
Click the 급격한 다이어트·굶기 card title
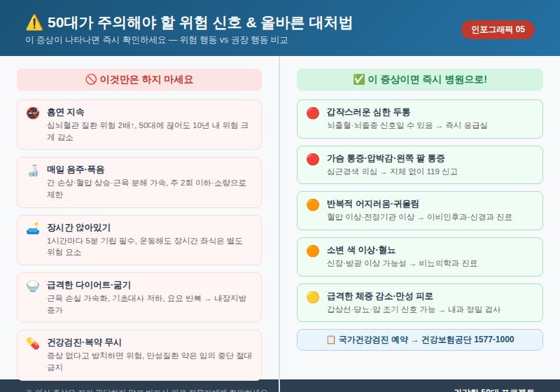[x=89, y=285]
